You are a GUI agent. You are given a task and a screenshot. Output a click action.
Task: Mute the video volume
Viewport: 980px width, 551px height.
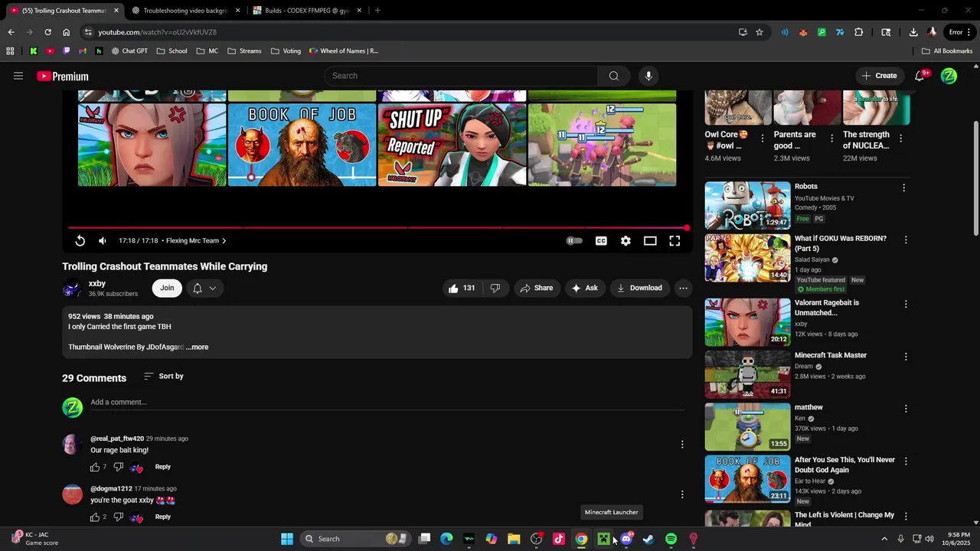coord(103,240)
